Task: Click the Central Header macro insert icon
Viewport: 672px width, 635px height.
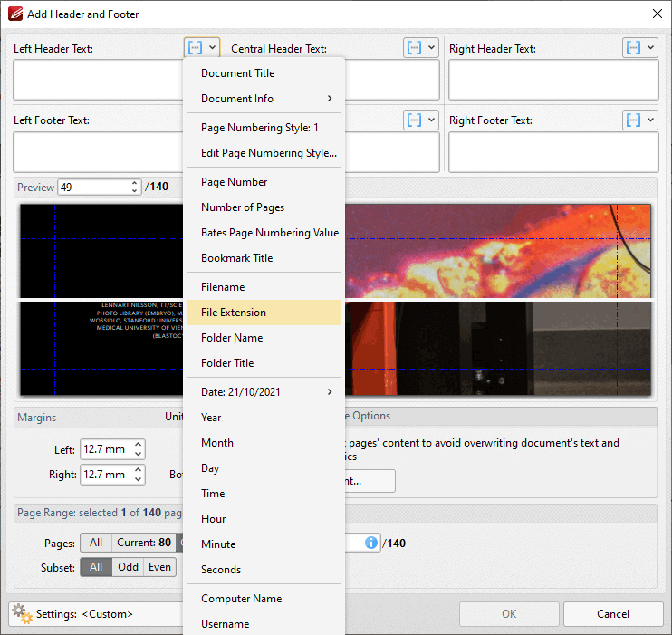Action: 414,48
